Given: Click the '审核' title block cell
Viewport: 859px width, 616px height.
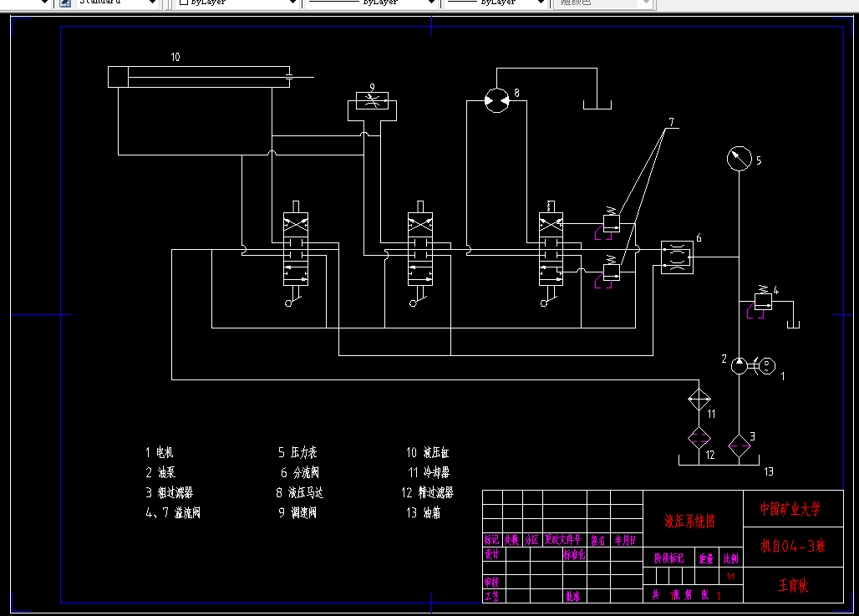Looking at the screenshot, I should click(492, 582).
